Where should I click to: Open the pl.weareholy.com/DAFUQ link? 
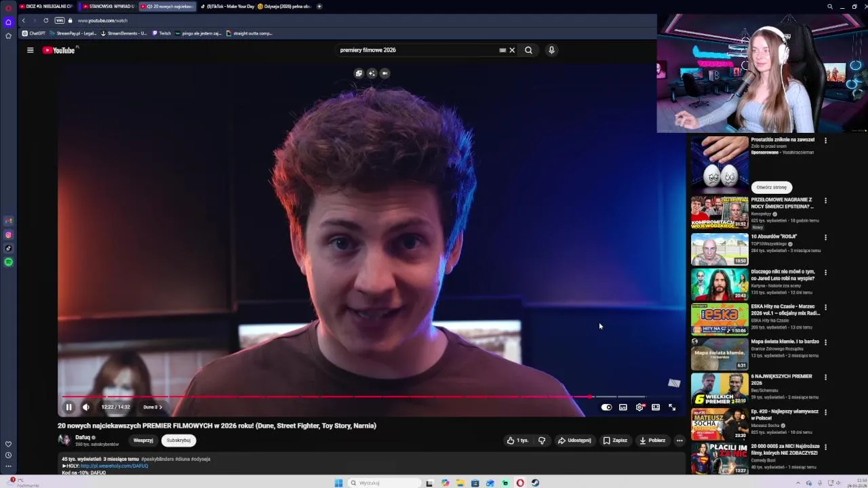click(114, 466)
